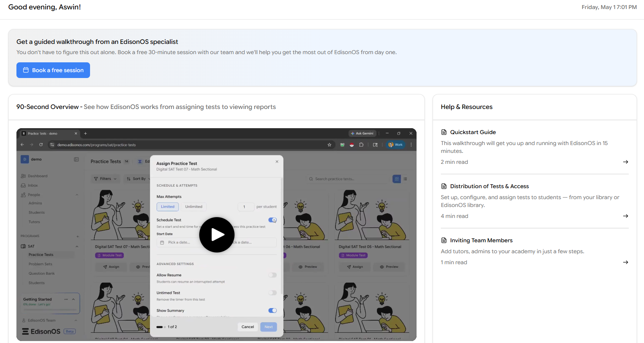The image size is (644, 343).
Task: Open the Inviting Team Members article
Action: [481, 240]
